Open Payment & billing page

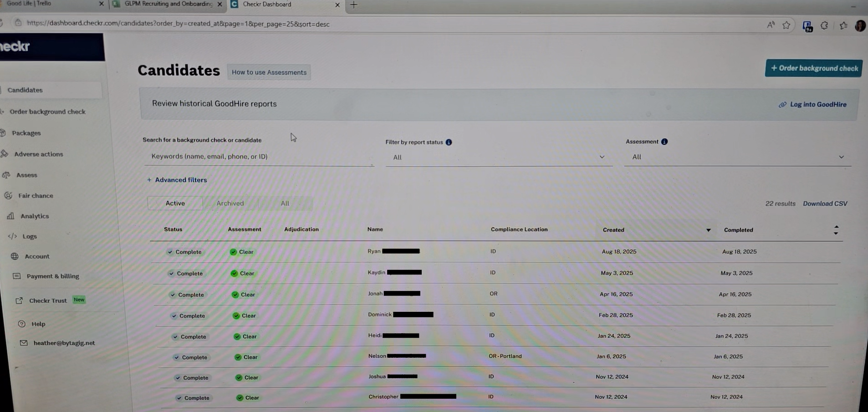53,276
